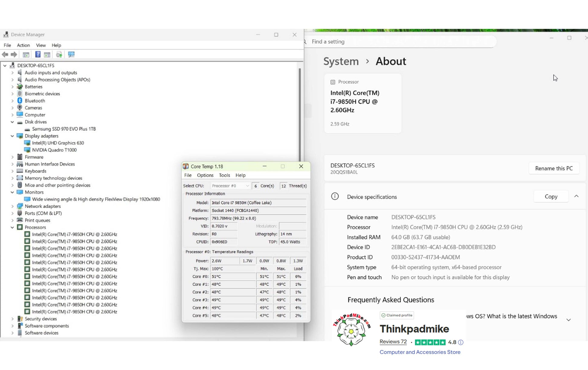Open the Tools menu in Core Temp
The width and height of the screenshot is (588, 370).
coord(224,175)
